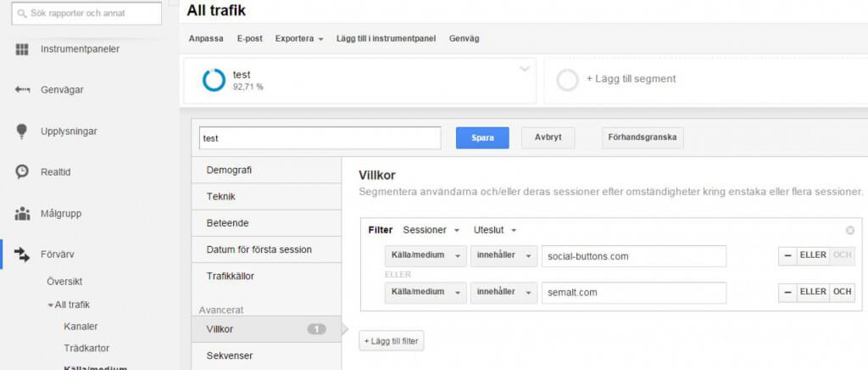Click the empty segment circle icon
The image size is (868, 370).
567,80
